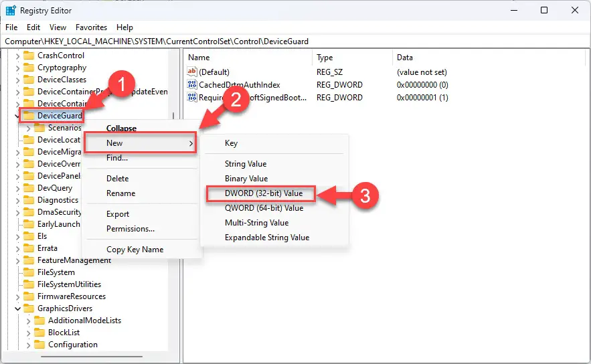Click the AdditionalModeLists folder icon
This screenshot has height=364, width=591.
39,321
